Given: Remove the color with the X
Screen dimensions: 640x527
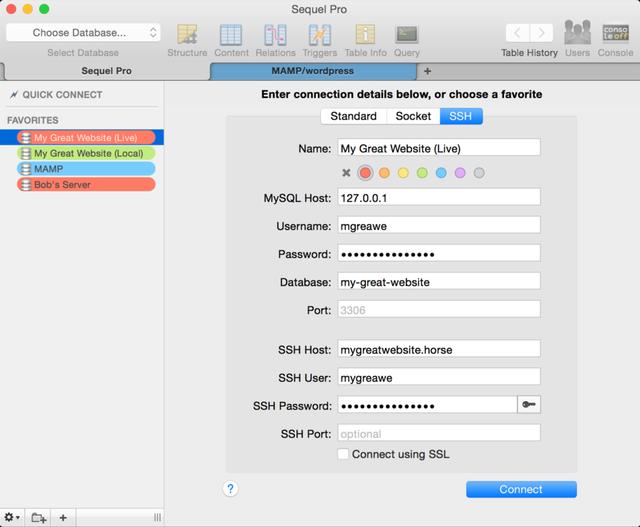Looking at the screenshot, I should pos(346,173).
